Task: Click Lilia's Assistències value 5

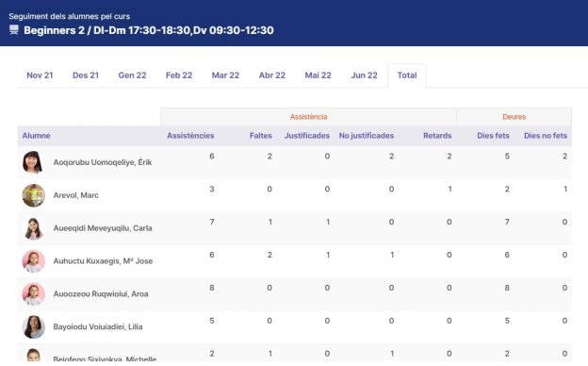Action: [212, 321]
